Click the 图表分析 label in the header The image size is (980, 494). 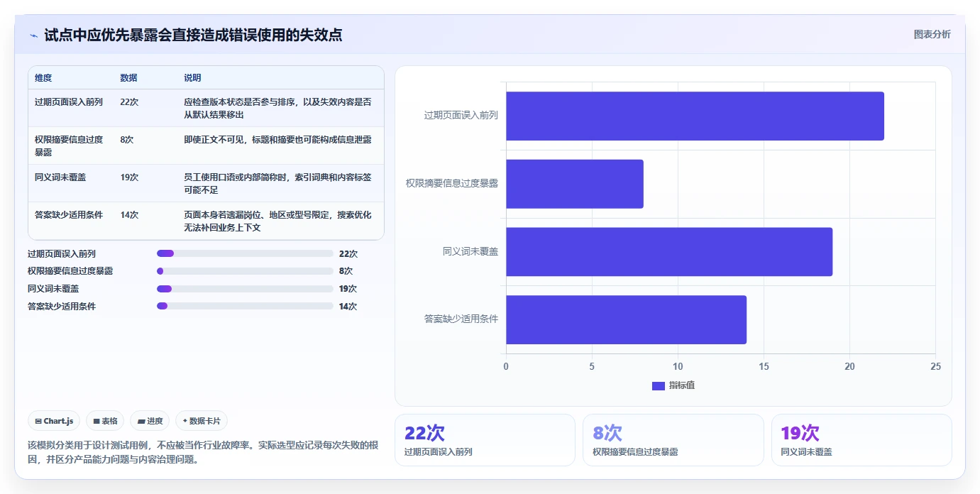(932, 35)
